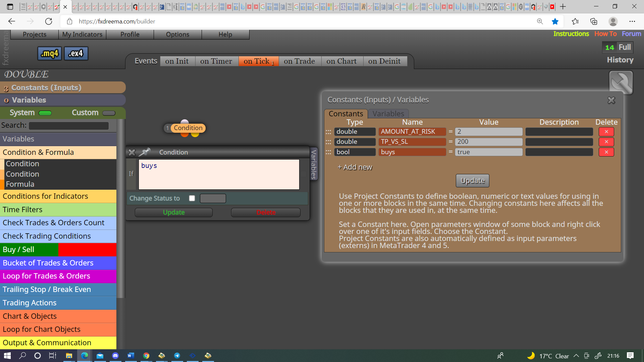Close the Constants (Inputs) / Variables panel
Image resolution: width=644 pixels, height=362 pixels.
pyautogui.click(x=611, y=100)
